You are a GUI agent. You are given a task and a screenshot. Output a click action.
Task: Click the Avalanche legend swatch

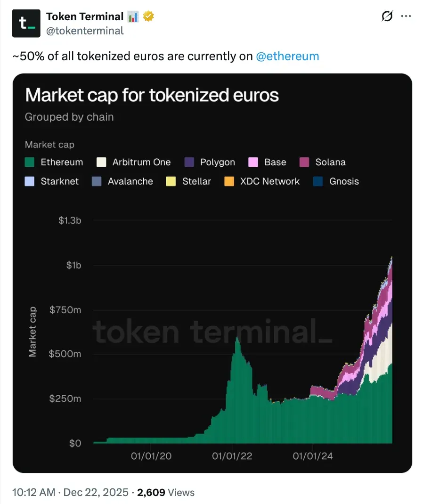click(x=97, y=181)
